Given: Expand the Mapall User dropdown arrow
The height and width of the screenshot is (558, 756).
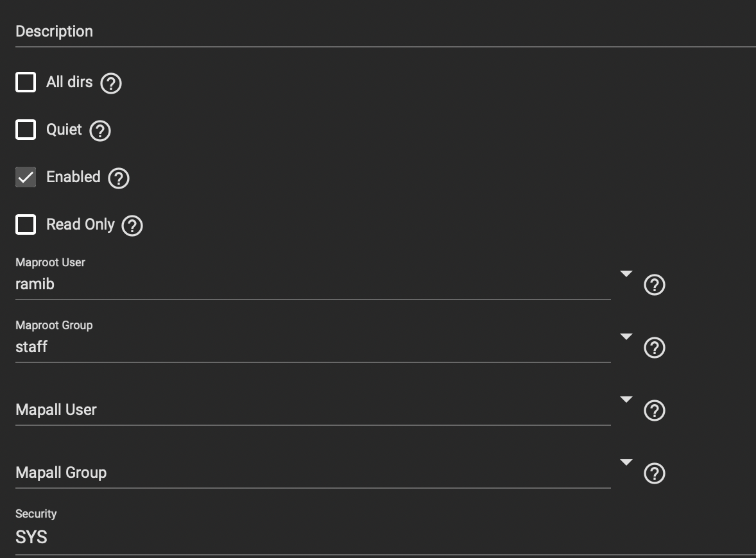Looking at the screenshot, I should 626,399.
